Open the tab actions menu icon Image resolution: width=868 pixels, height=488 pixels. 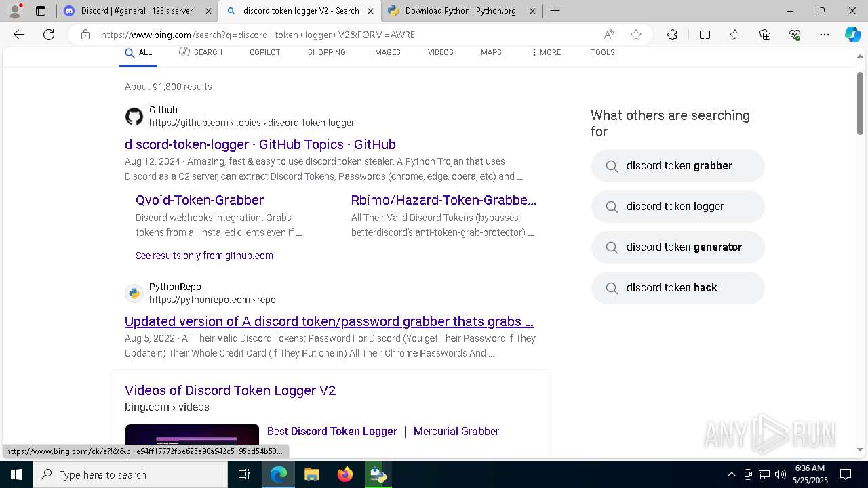coord(41,11)
